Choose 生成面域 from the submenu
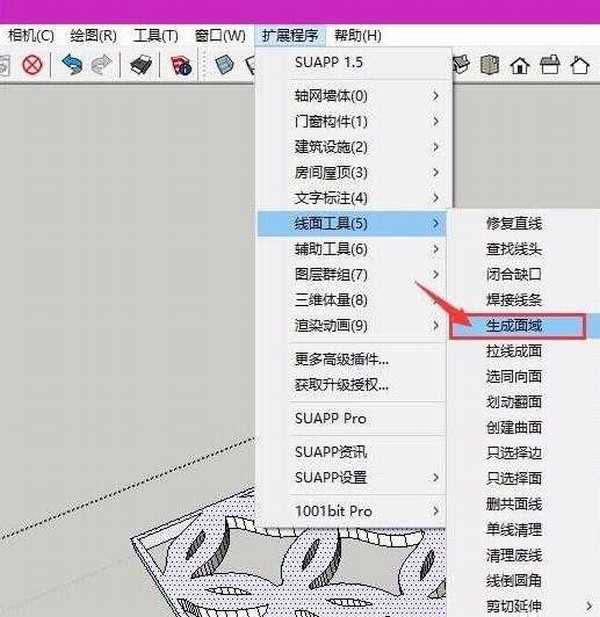Screen dimensions: 600x617 (515, 326)
